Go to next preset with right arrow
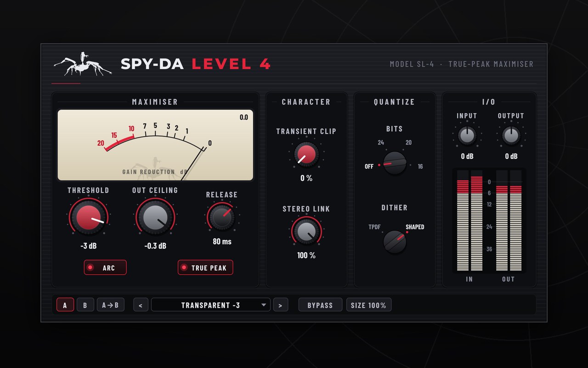 (281, 305)
